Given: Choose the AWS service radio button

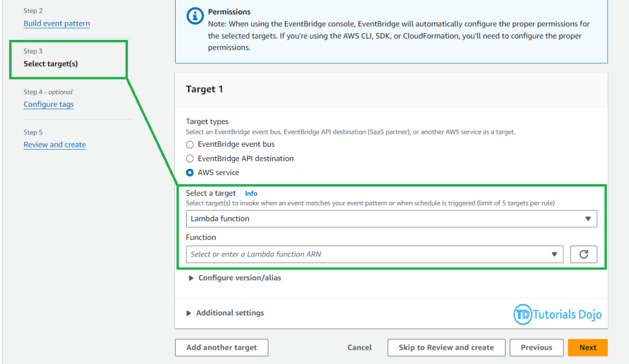Looking at the screenshot, I should pyautogui.click(x=190, y=172).
